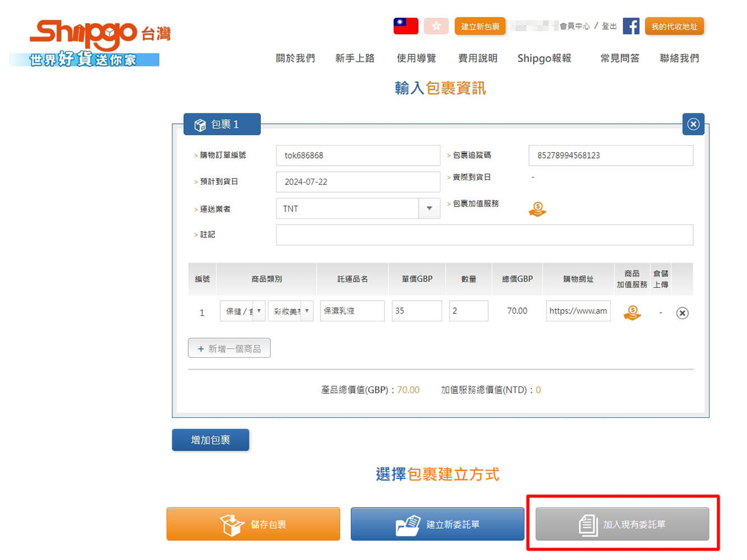Click the orange 儲存包裹 button
Viewport: 747px width, 560px height.
pyautogui.click(x=253, y=524)
